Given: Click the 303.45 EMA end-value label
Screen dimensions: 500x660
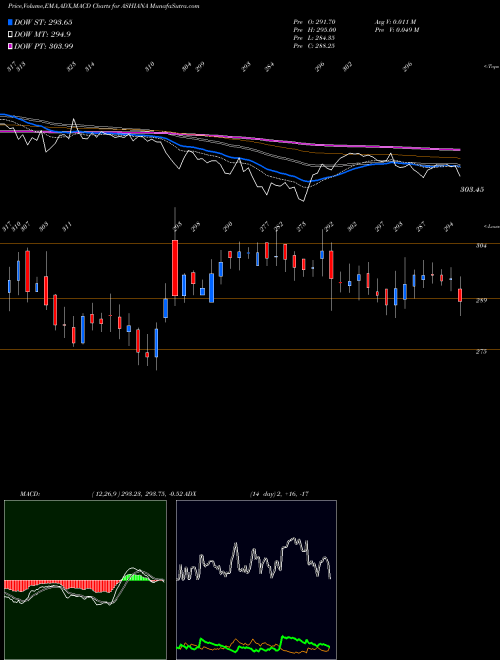Looking at the screenshot, I should point(472,190).
